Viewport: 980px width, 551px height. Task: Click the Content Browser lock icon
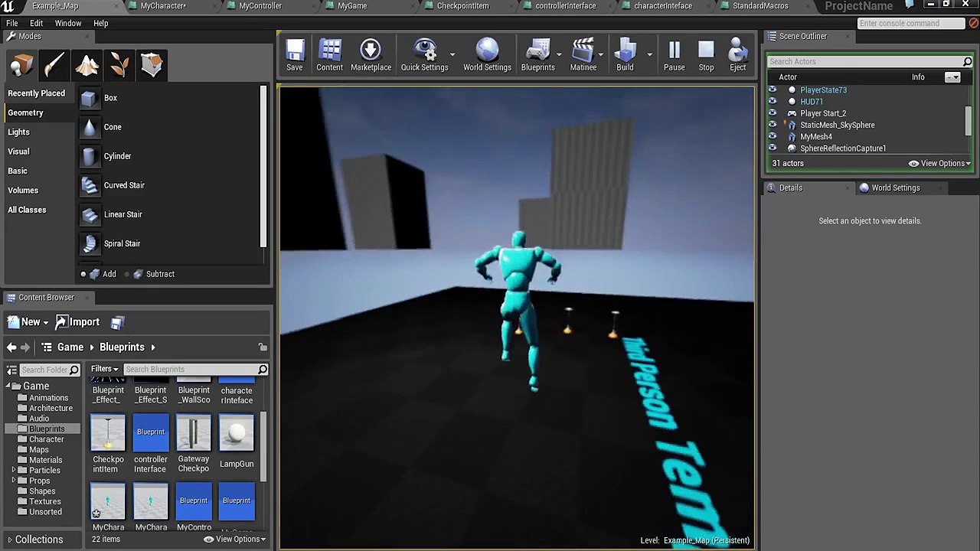point(263,347)
